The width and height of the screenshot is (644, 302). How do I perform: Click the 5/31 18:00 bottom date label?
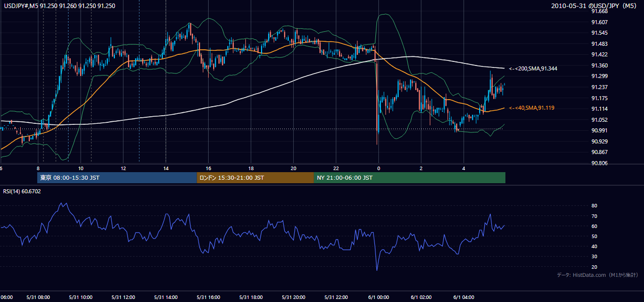click(x=251, y=297)
